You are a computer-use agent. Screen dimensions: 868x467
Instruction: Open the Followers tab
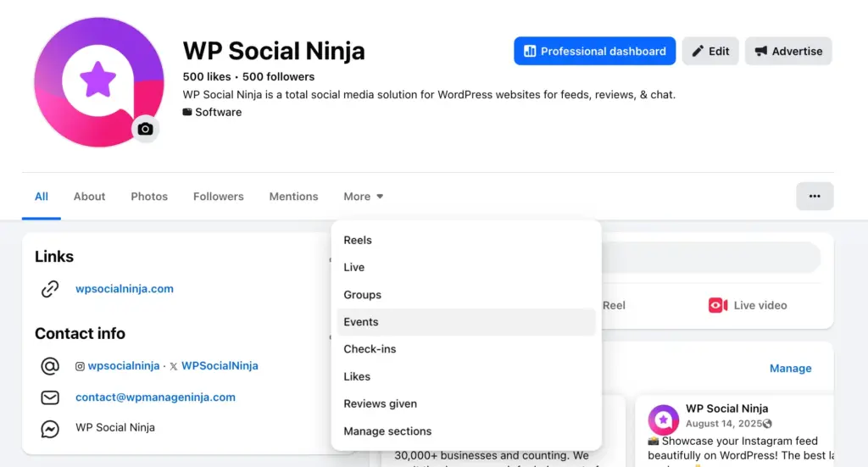218,197
